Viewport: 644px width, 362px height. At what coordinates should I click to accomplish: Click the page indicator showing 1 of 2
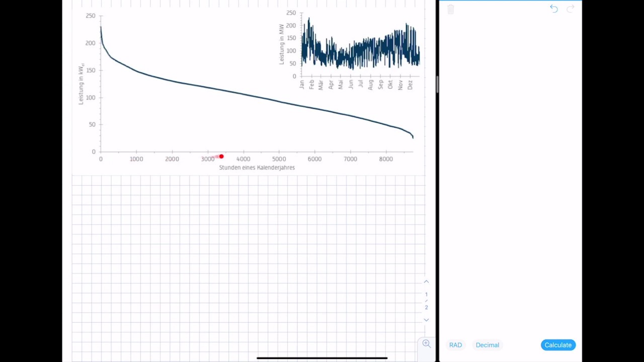click(426, 301)
